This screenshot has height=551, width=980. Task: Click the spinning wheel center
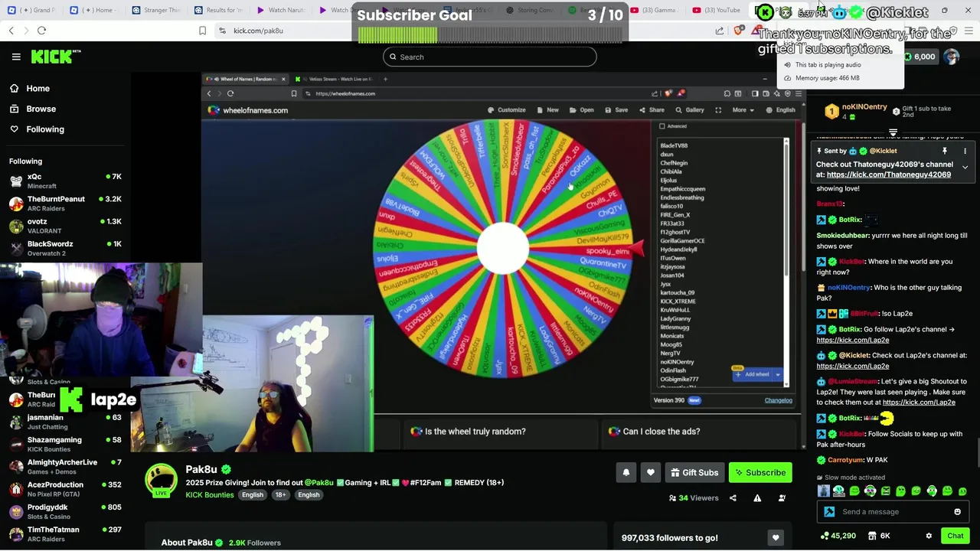(x=502, y=249)
